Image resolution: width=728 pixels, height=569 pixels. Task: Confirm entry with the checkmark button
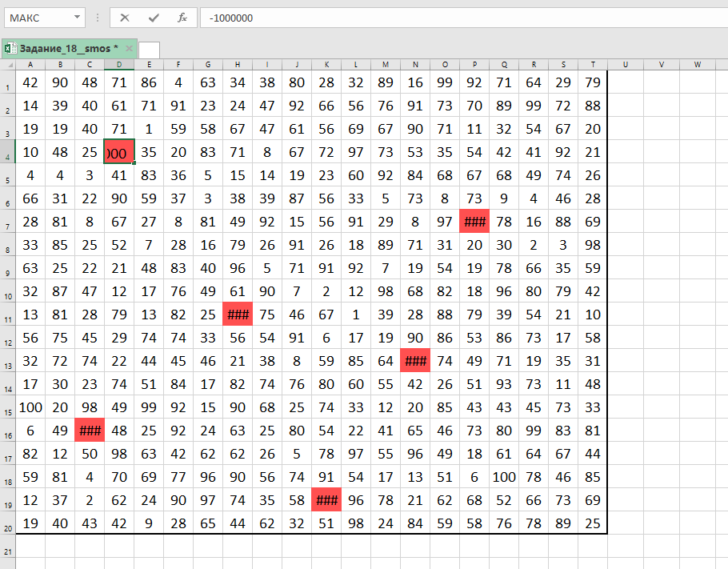(154, 18)
